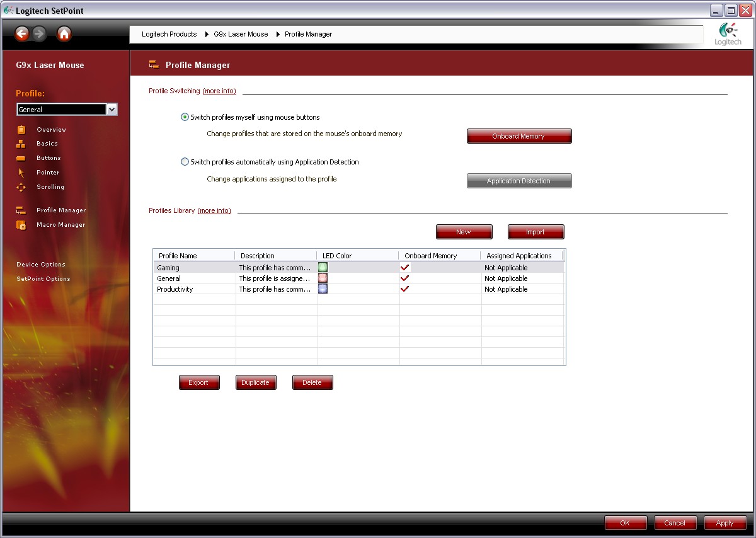Delete the selected profile
The height and width of the screenshot is (538, 756).
[x=312, y=382]
